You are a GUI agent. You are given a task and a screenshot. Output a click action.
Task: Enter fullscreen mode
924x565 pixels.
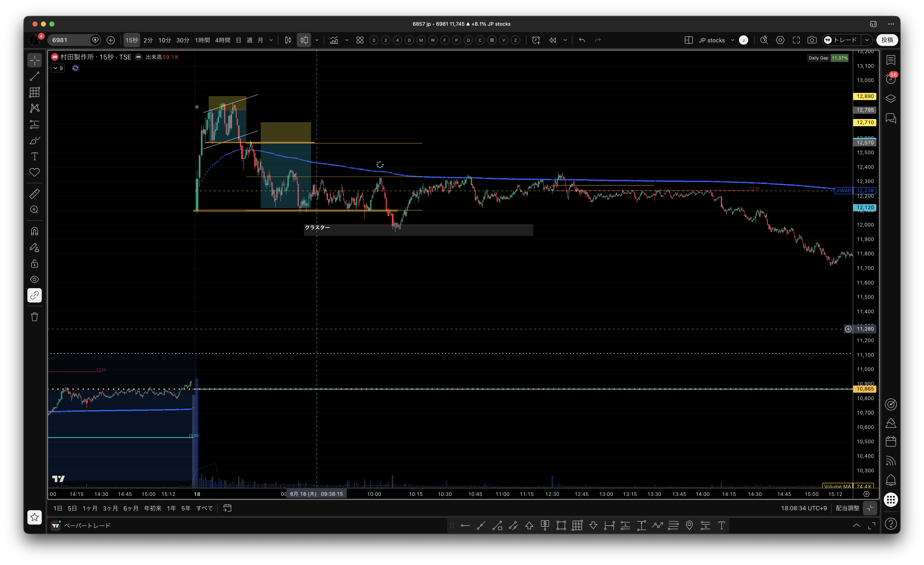tap(796, 40)
